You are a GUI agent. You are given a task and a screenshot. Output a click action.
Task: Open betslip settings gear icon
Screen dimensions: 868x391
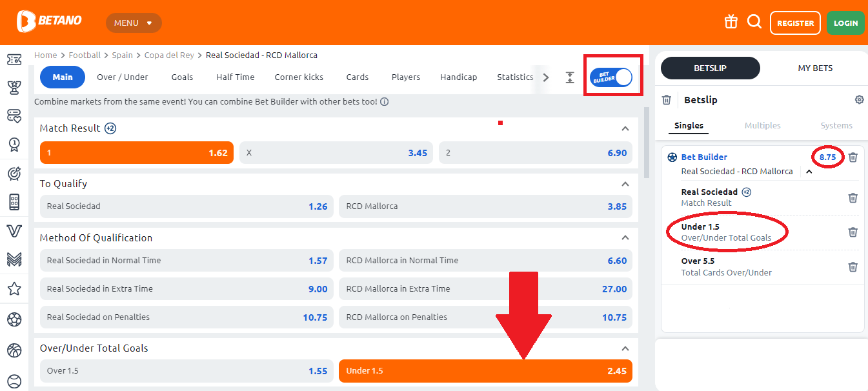click(859, 100)
